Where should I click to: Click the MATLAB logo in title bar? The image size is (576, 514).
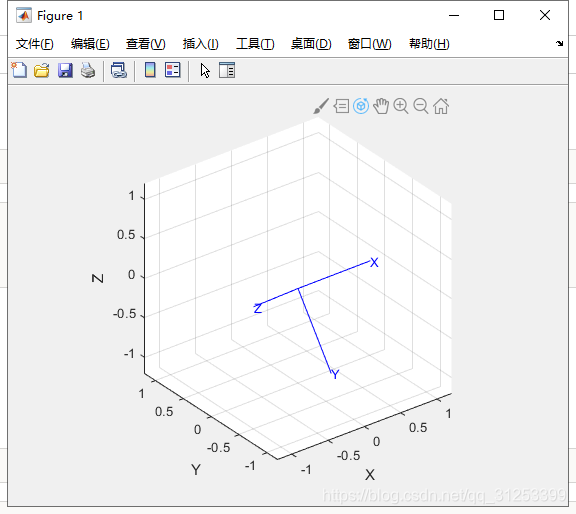[24, 15]
